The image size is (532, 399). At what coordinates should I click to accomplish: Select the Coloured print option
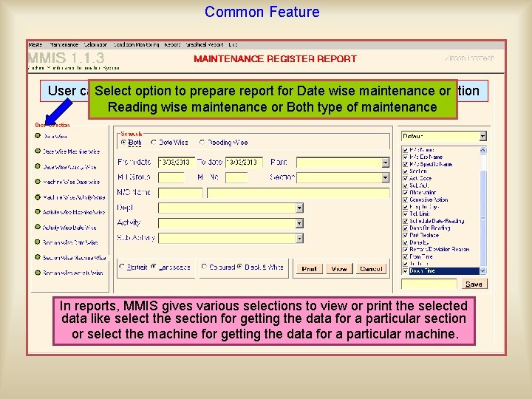coord(204,267)
